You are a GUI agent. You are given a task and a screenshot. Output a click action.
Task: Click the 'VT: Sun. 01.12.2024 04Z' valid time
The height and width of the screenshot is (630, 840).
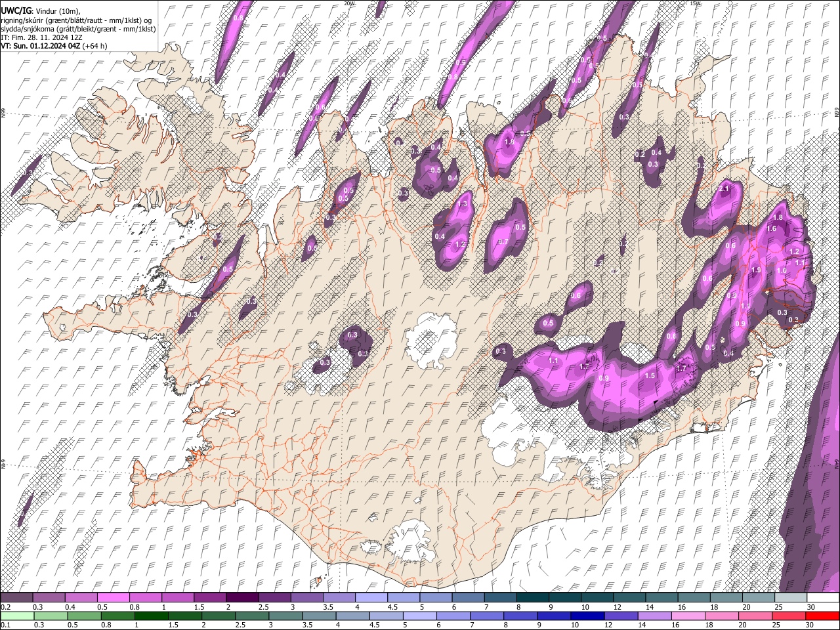point(41,46)
